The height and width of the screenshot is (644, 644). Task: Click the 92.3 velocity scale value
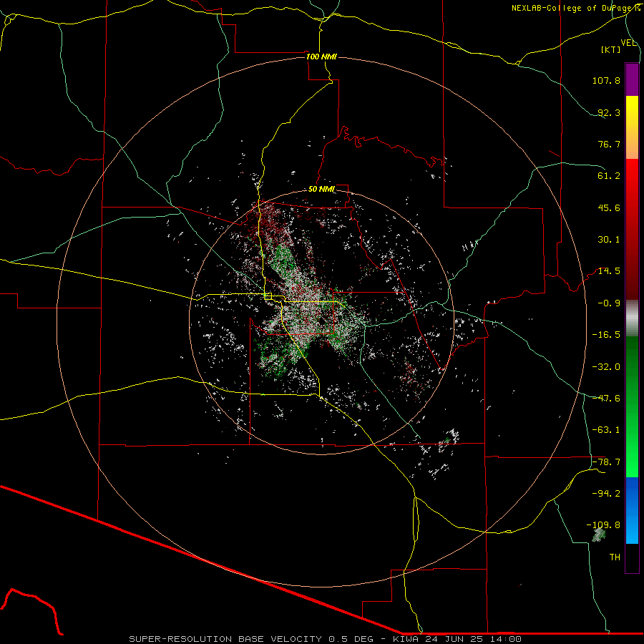click(609, 112)
